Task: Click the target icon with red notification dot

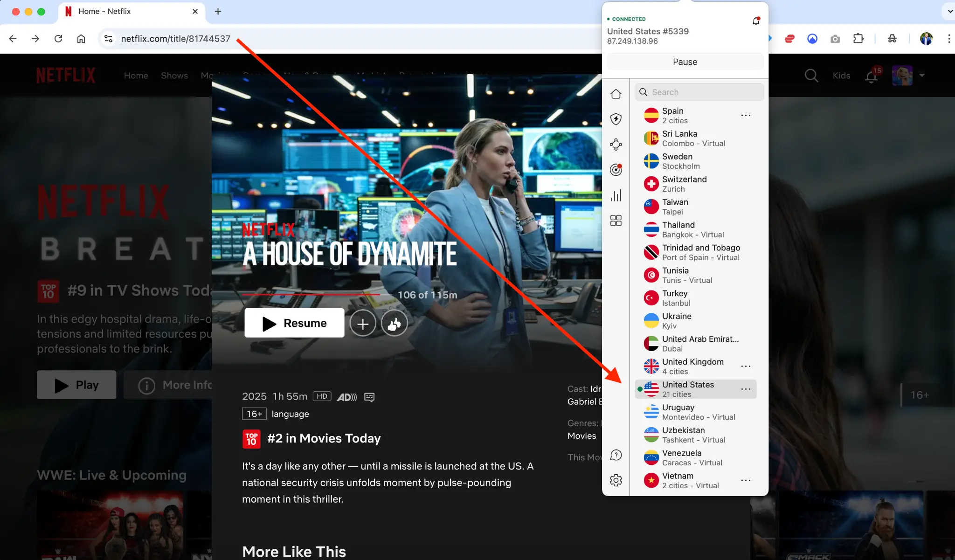Action: point(616,169)
